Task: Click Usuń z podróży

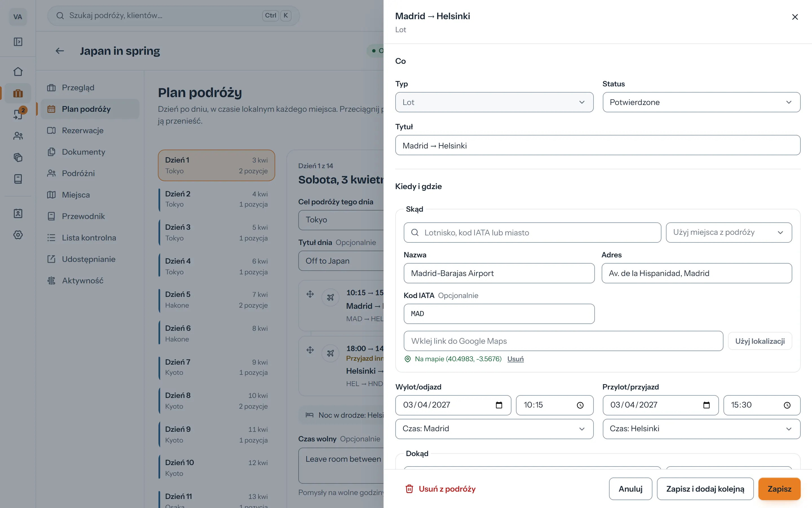Action: [x=440, y=489]
